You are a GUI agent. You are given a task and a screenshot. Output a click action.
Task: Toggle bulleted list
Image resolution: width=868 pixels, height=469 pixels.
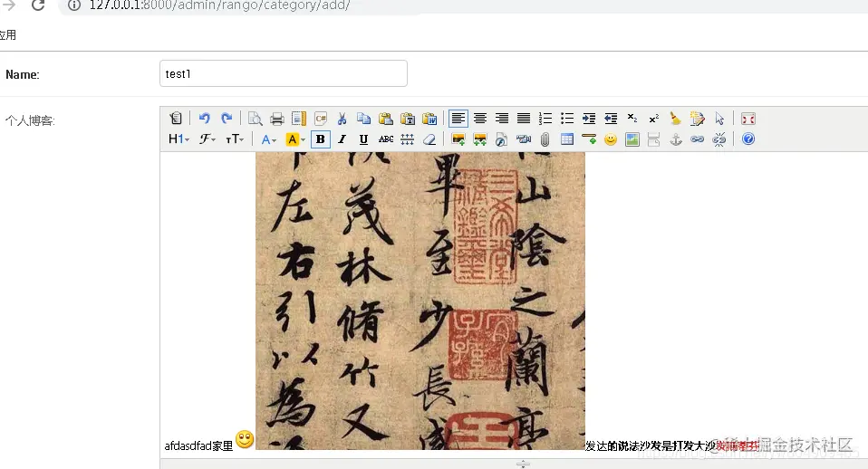[567, 119]
